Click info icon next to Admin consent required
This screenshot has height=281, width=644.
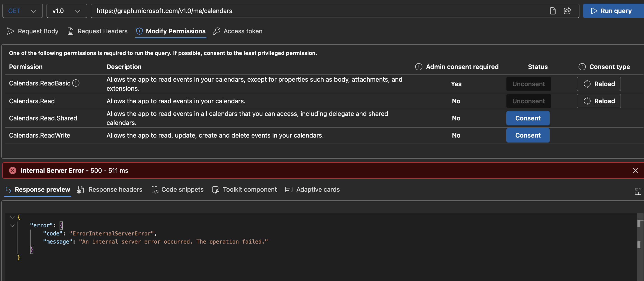(419, 67)
